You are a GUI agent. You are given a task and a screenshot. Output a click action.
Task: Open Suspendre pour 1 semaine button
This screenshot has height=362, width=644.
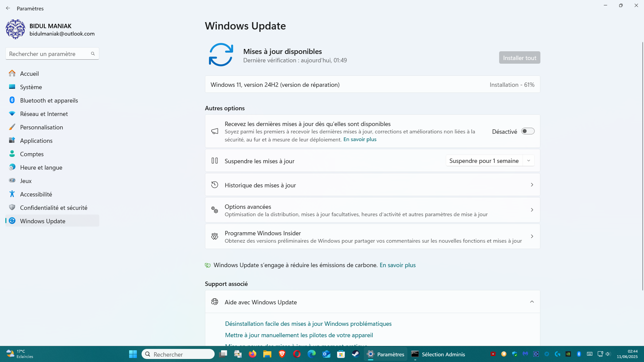click(x=484, y=161)
